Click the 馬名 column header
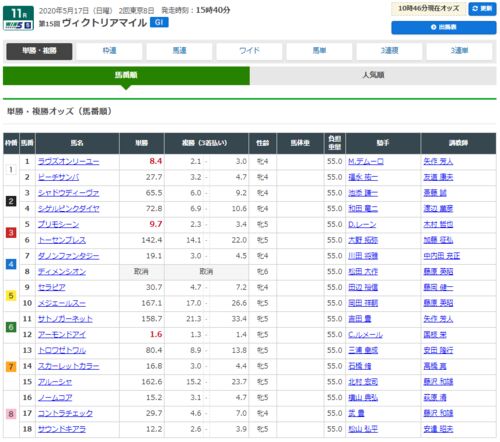500x442 pixels. (77, 143)
